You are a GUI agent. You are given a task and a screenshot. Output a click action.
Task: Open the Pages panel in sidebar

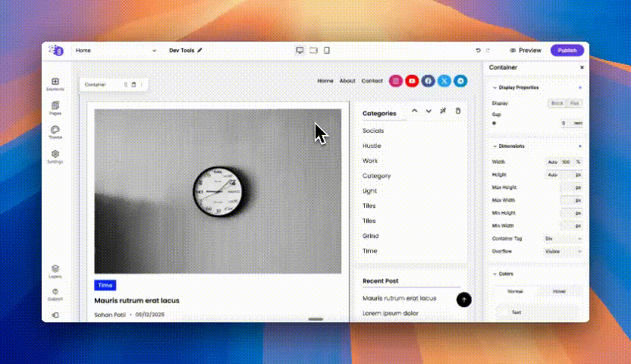pyautogui.click(x=55, y=108)
